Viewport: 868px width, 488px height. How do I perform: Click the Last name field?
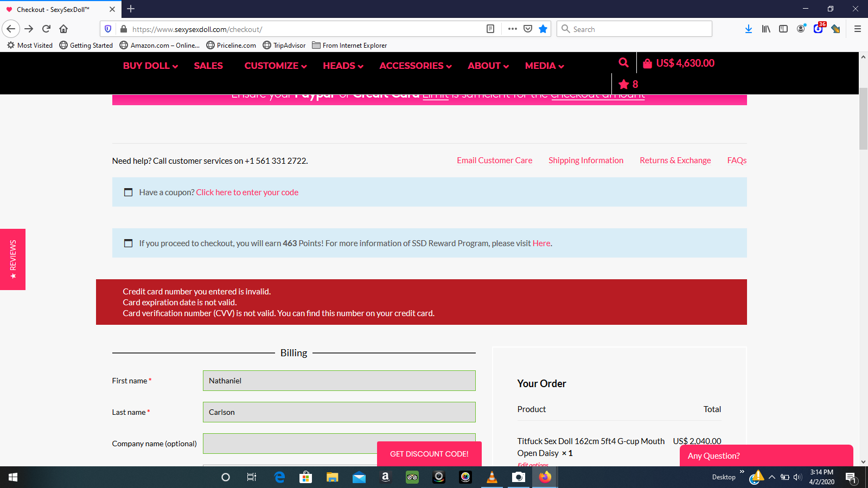pos(339,412)
